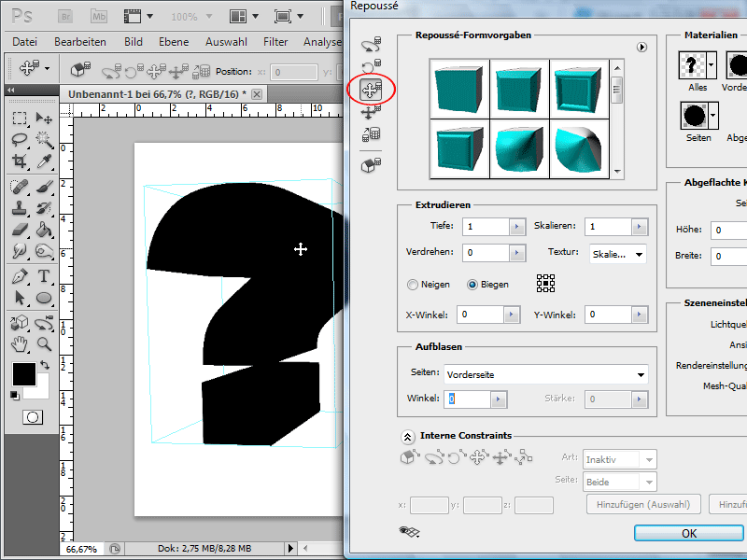Image resolution: width=747 pixels, height=560 pixels.
Task: Launch Bridge via the Br icon
Action: pyautogui.click(x=65, y=17)
